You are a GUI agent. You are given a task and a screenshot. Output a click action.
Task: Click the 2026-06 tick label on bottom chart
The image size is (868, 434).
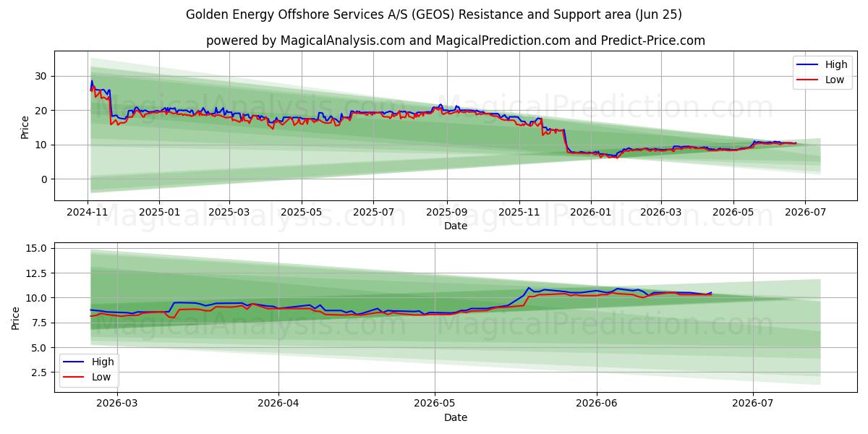pyautogui.click(x=597, y=404)
